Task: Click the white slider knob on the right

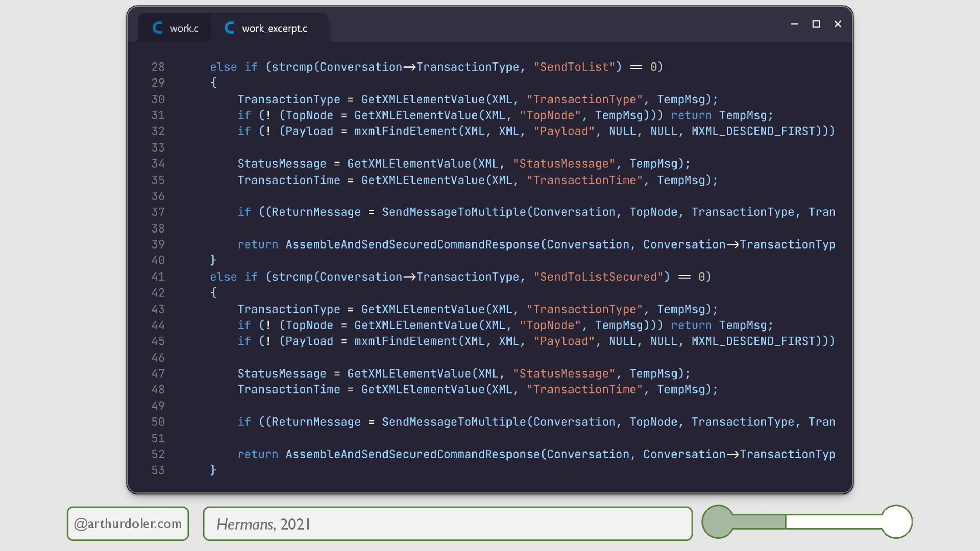Action: (896, 521)
